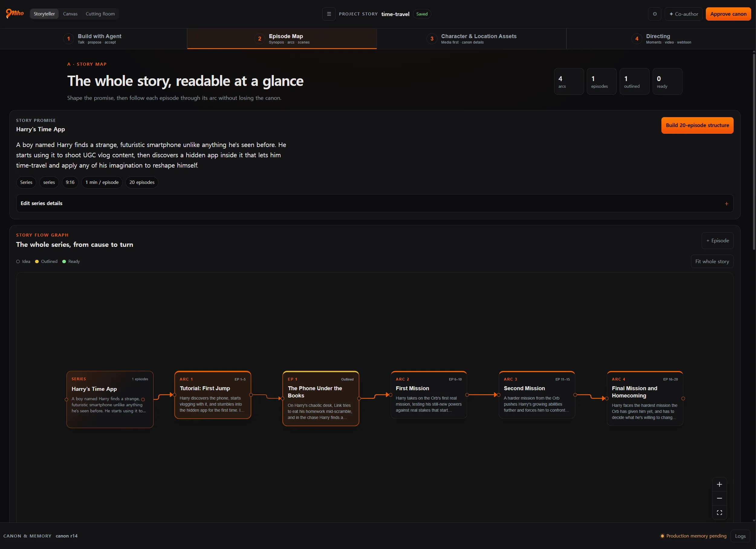Open the settings gear icon
The height and width of the screenshot is (549, 756).
(x=655, y=14)
